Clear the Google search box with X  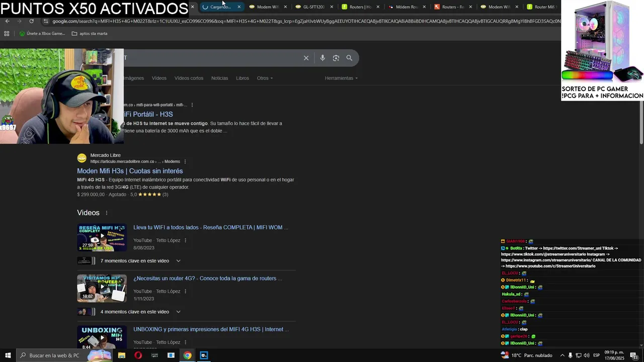click(306, 58)
